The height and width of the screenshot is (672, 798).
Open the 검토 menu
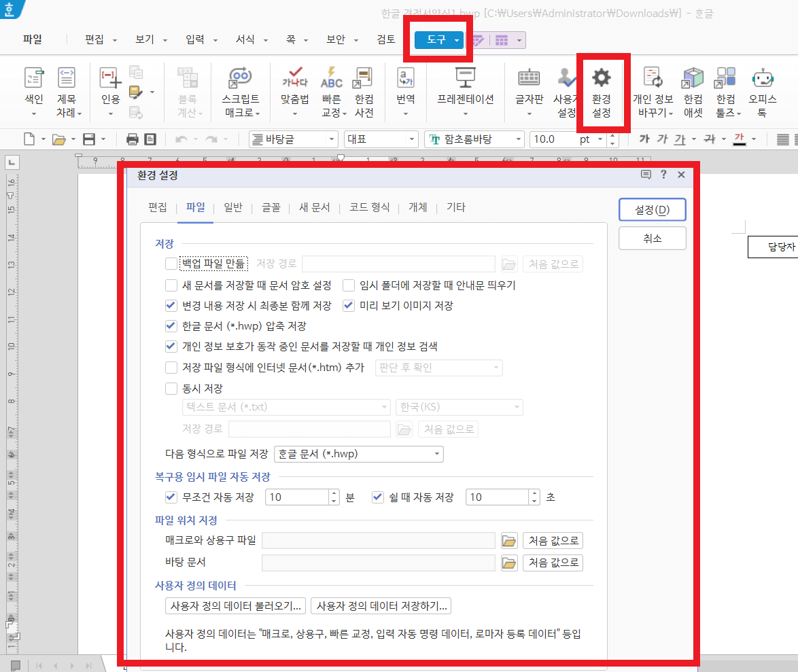386,39
